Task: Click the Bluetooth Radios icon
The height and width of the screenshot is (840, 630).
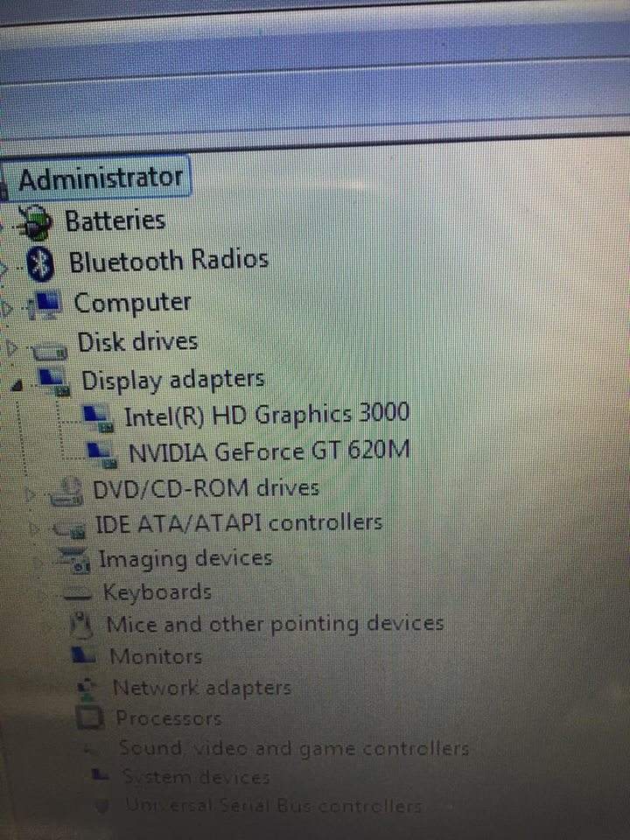Action: pos(41,264)
